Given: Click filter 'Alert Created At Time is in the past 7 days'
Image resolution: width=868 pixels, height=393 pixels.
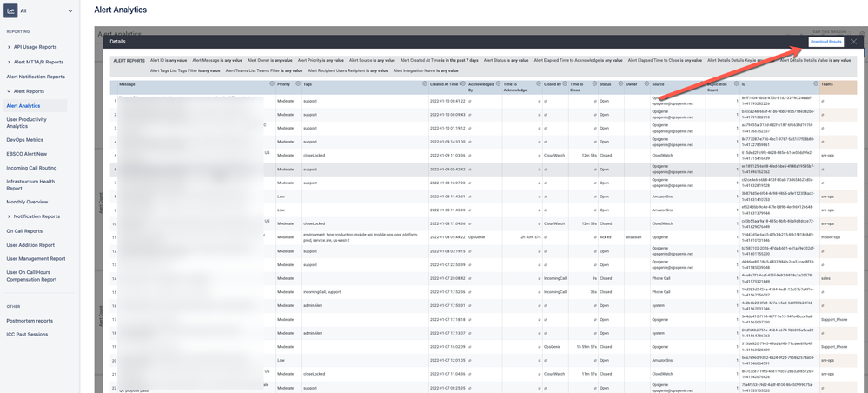Looking at the screenshot, I should pyautogui.click(x=440, y=60).
